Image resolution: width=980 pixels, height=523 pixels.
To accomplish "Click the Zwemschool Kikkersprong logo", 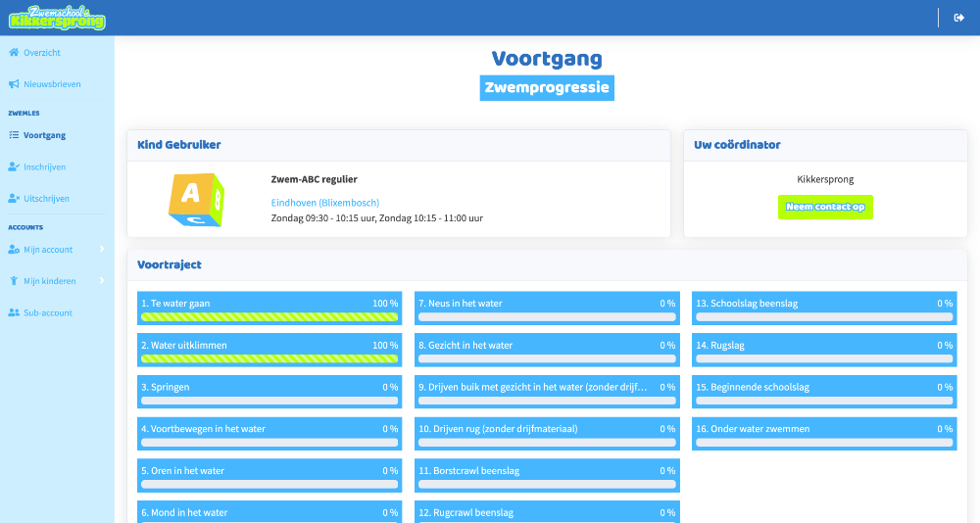I will (x=57, y=18).
